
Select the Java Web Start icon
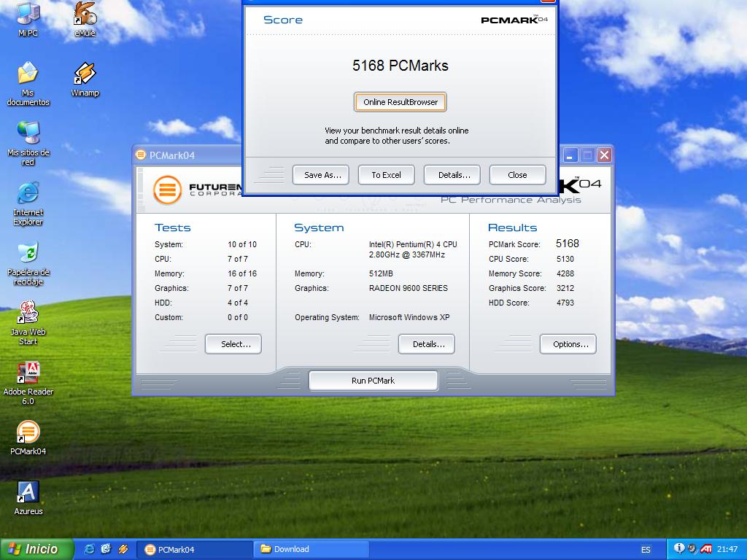pyautogui.click(x=28, y=314)
